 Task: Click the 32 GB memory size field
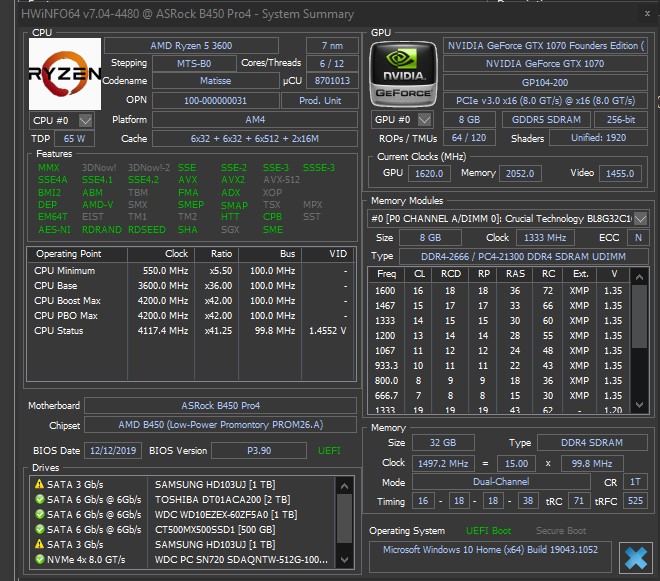pos(443,442)
